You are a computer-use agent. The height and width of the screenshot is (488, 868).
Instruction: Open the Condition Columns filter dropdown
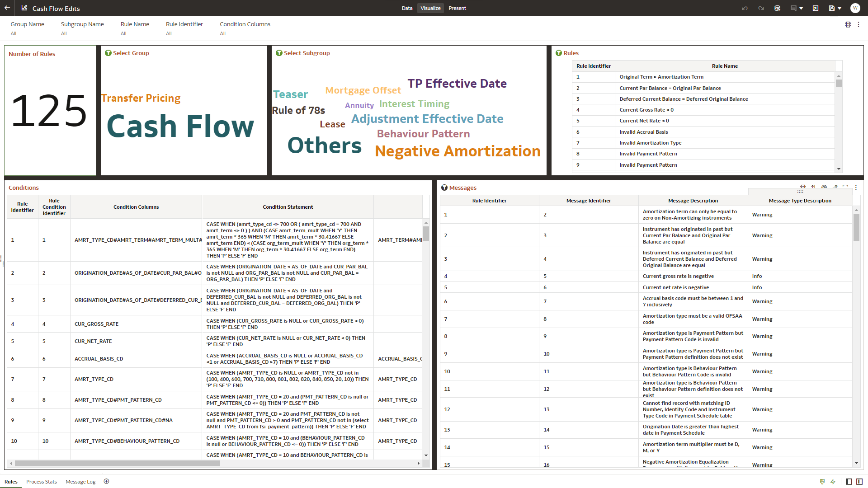(x=245, y=28)
